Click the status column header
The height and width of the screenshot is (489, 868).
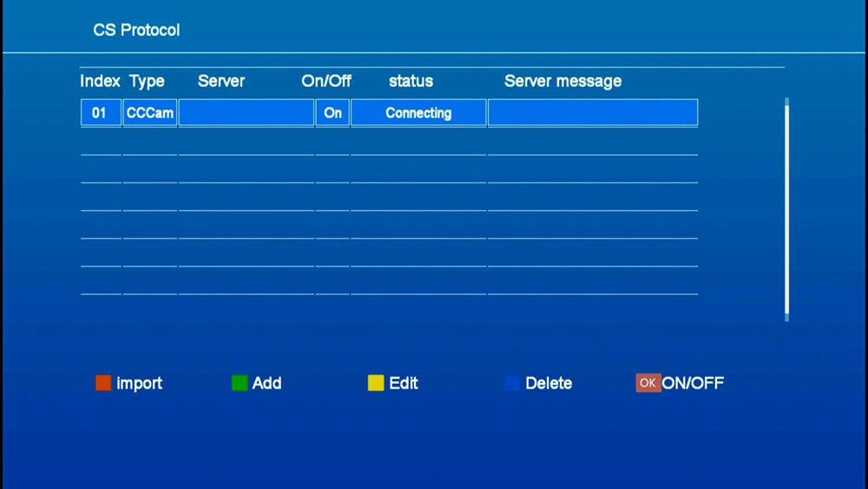click(x=411, y=81)
